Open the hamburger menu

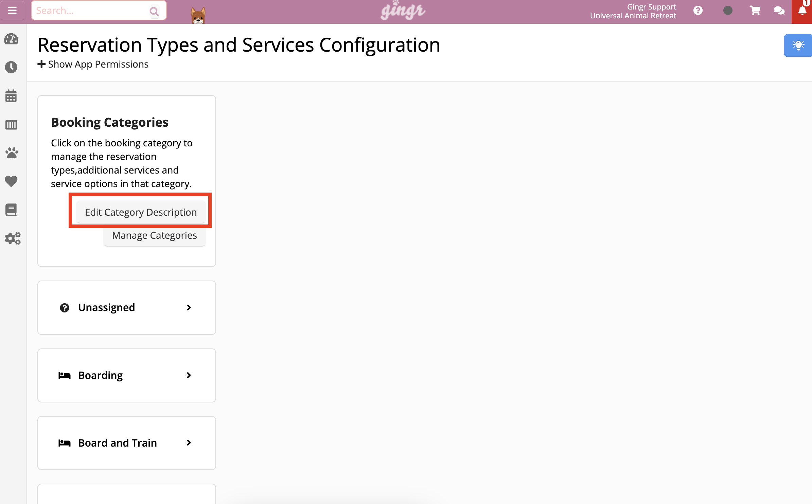(x=12, y=11)
